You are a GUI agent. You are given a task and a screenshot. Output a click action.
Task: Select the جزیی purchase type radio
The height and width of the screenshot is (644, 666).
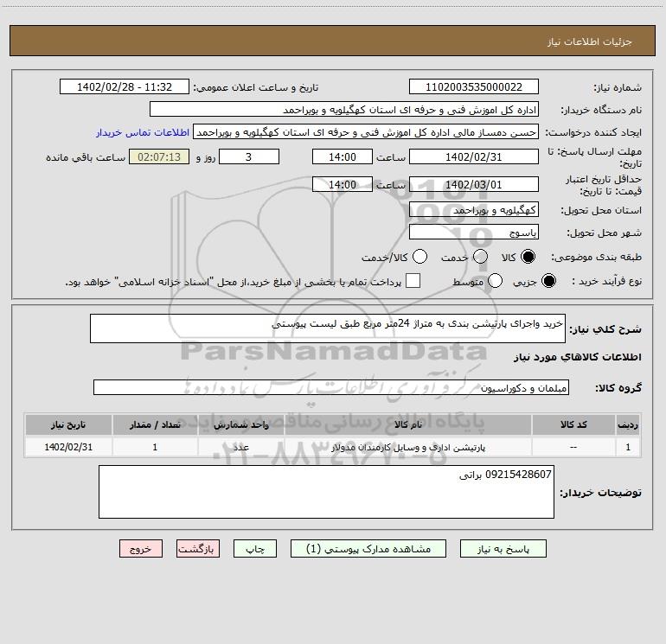(x=548, y=281)
